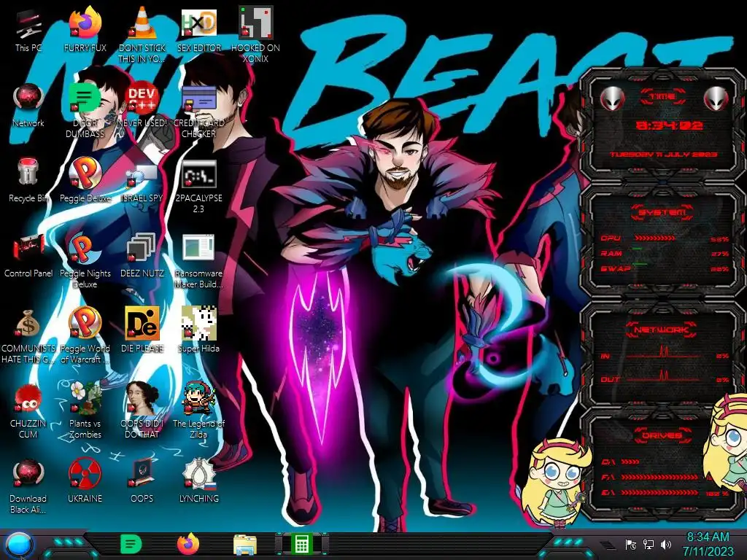Switch to the Calculator taskbar button

pyautogui.click(x=301, y=544)
